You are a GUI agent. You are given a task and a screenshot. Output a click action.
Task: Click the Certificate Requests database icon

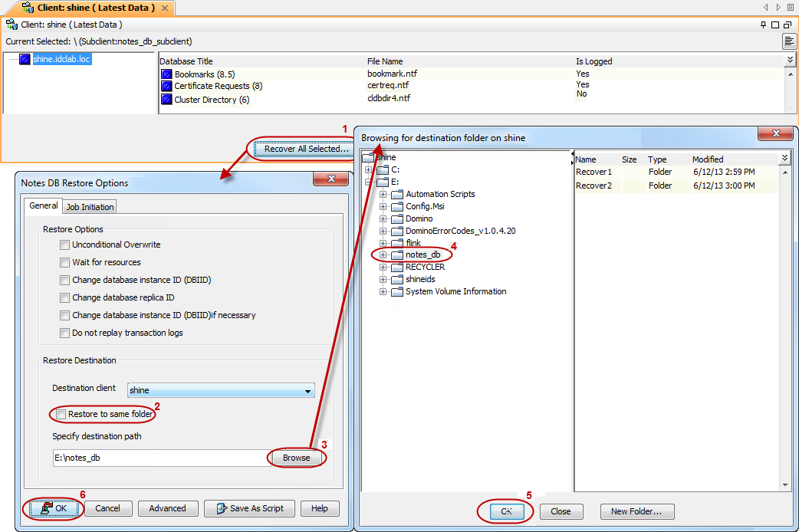point(166,87)
